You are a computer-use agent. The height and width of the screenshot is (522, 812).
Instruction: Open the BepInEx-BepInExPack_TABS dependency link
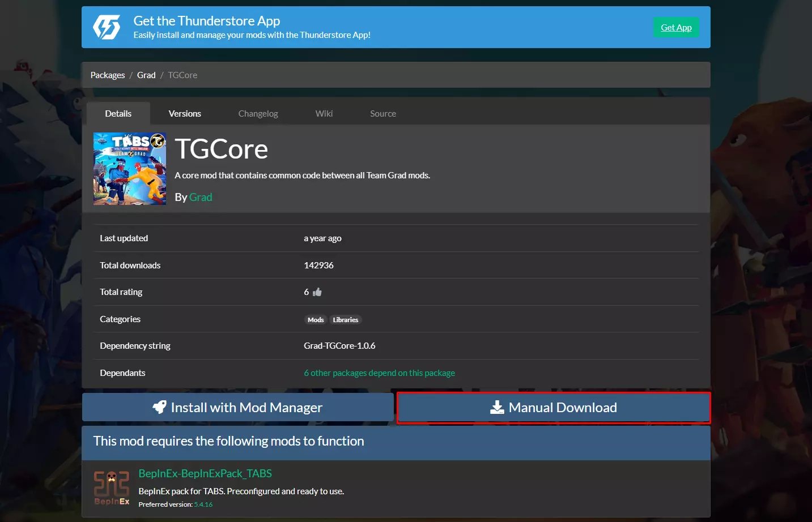[x=205, y=473]
